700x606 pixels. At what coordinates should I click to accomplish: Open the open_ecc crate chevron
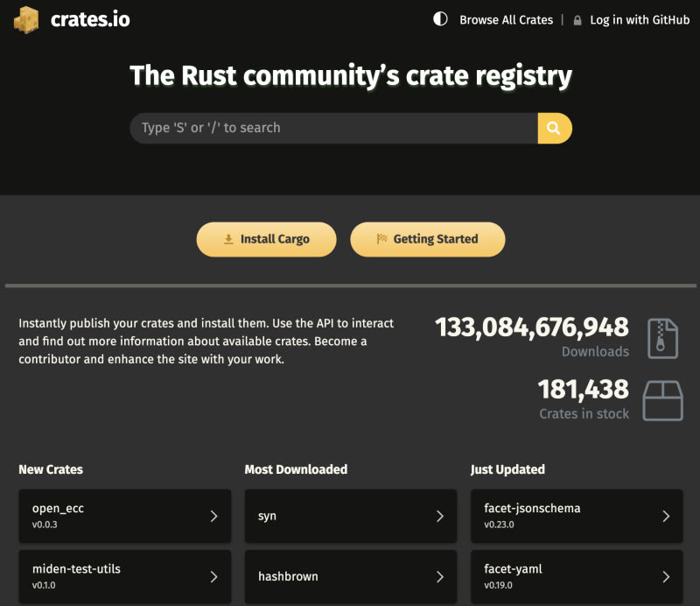pos(213,516)
